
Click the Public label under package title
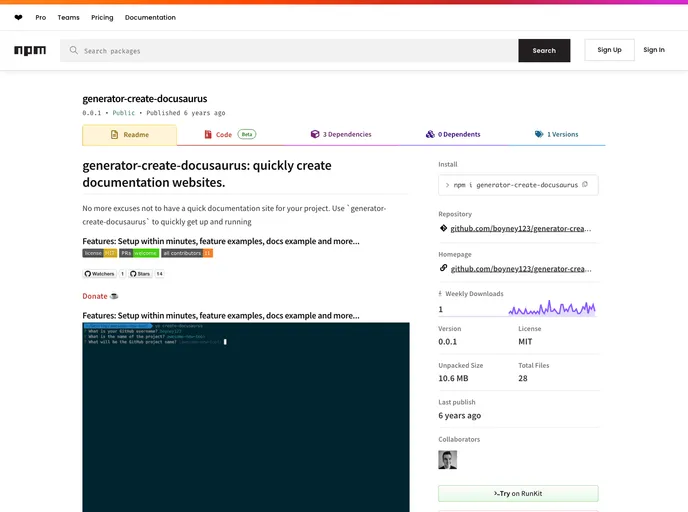pos(124,113)
